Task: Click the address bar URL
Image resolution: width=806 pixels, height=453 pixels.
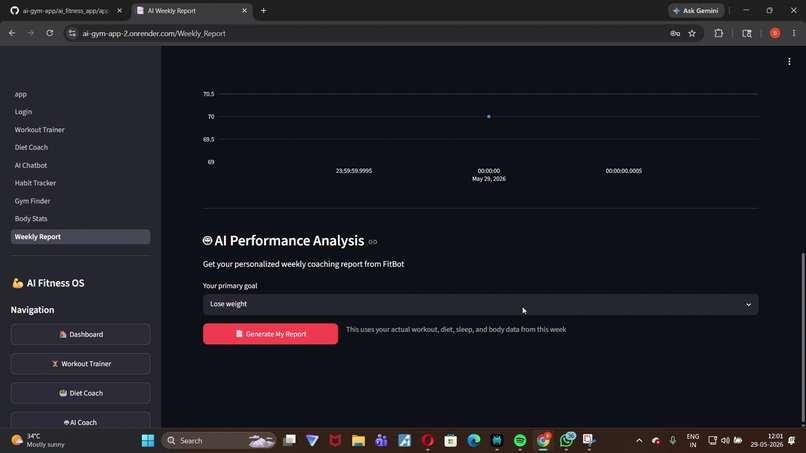Action: [x=154, y=33]
